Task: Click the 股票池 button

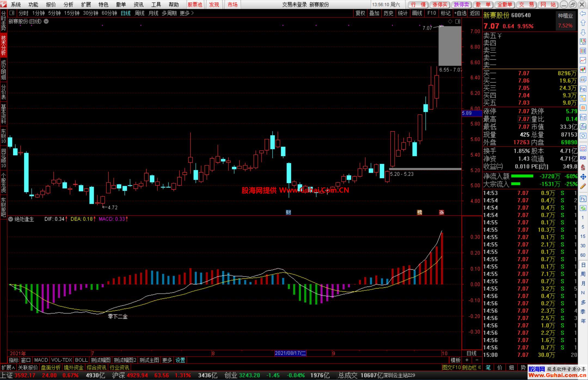Action: click(x=195, y=5)
